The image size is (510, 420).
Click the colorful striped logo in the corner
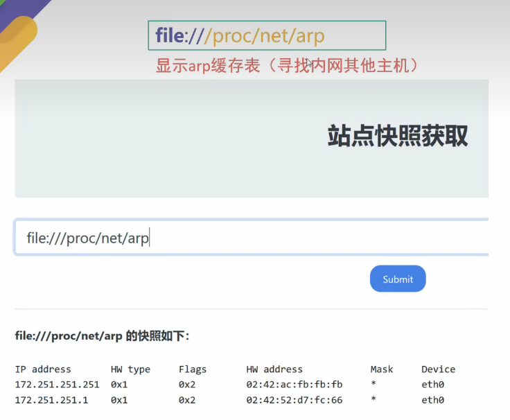19,31
